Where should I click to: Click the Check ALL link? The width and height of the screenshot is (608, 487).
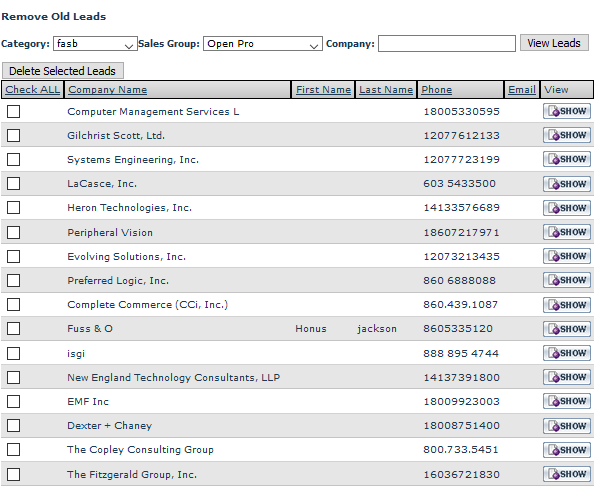click(x=32, y=90)
